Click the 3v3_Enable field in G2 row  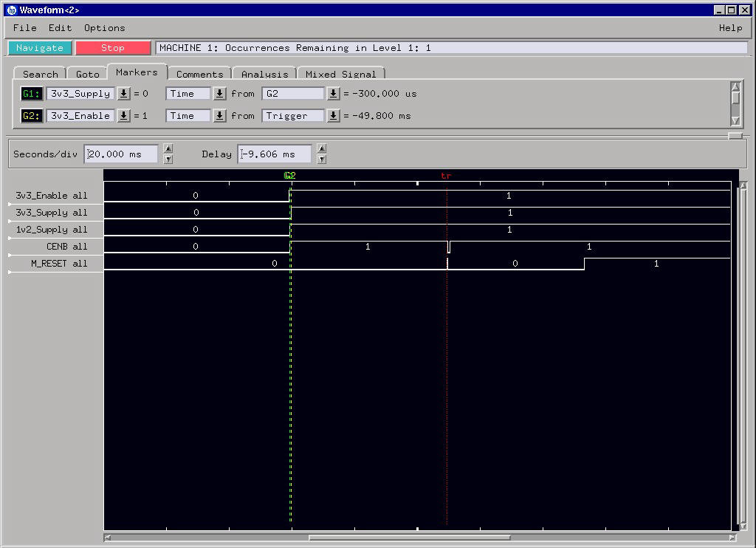80,116
